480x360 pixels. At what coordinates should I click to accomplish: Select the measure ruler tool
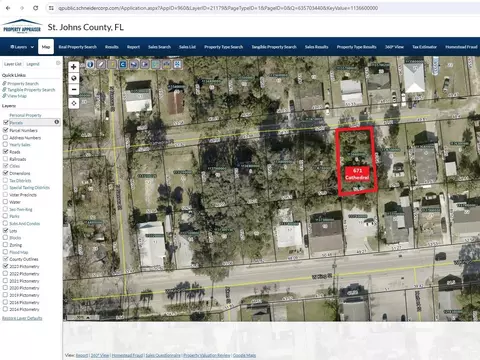(101, 64)
